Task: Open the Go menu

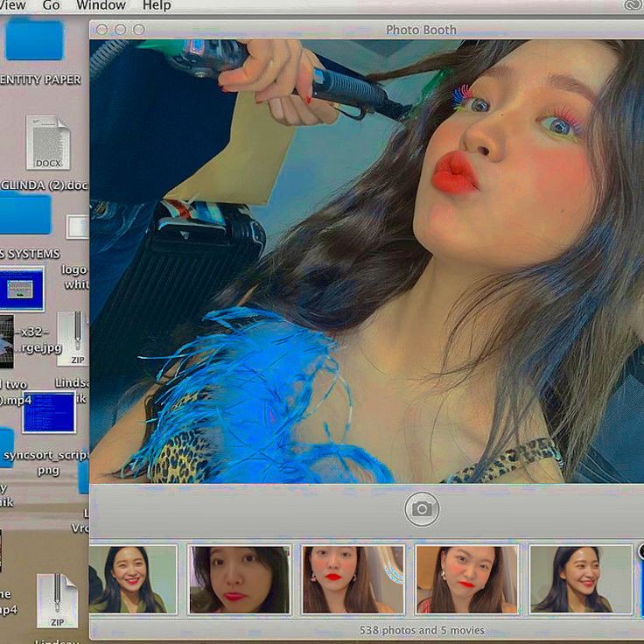Action: pos(51,5)
